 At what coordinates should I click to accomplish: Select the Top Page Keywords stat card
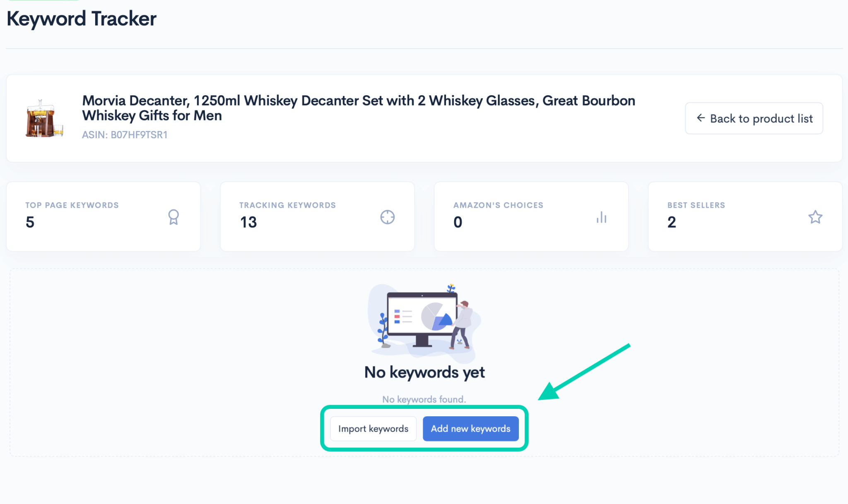pyautogui.click(x=103, y=216)
